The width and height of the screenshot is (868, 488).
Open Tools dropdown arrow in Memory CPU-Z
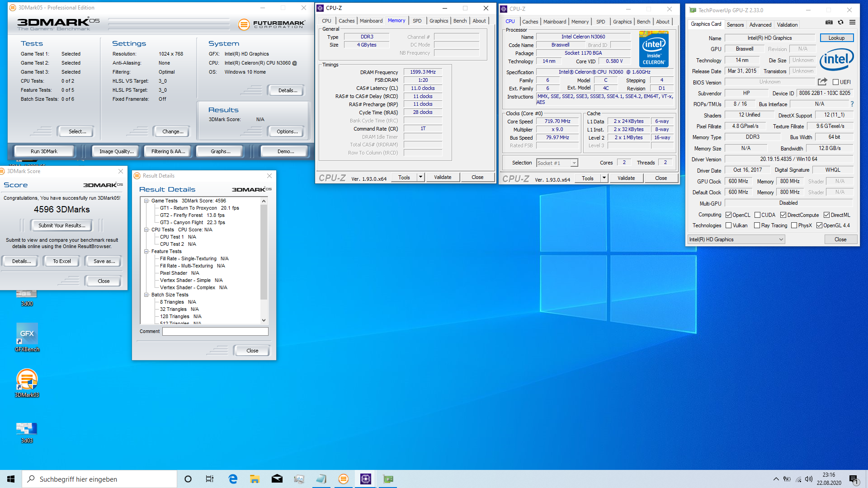point(421,177)
